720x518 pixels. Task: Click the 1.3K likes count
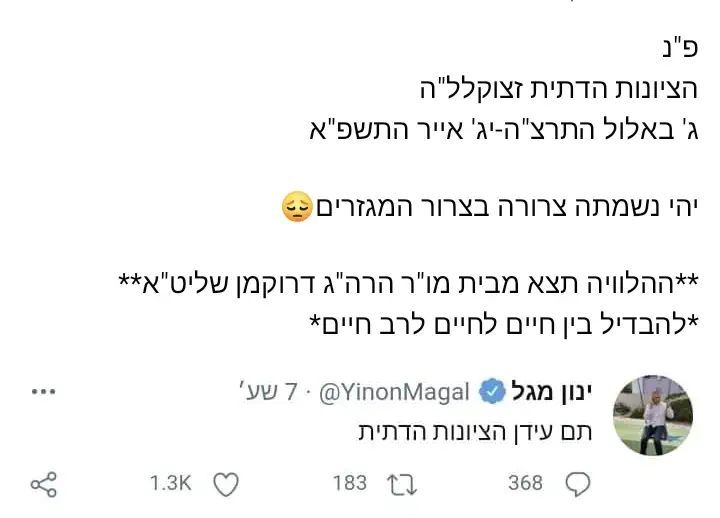coord(170,485)
